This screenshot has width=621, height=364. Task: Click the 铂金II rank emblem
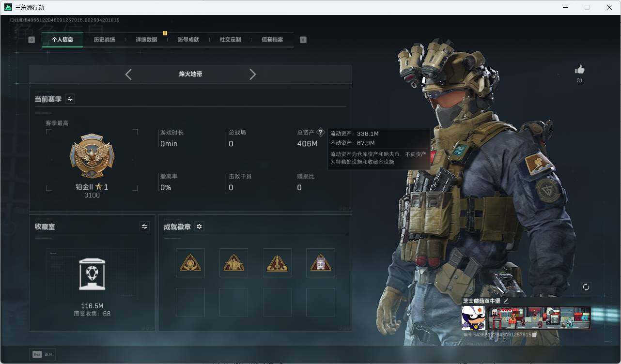(x=92, y=156)
